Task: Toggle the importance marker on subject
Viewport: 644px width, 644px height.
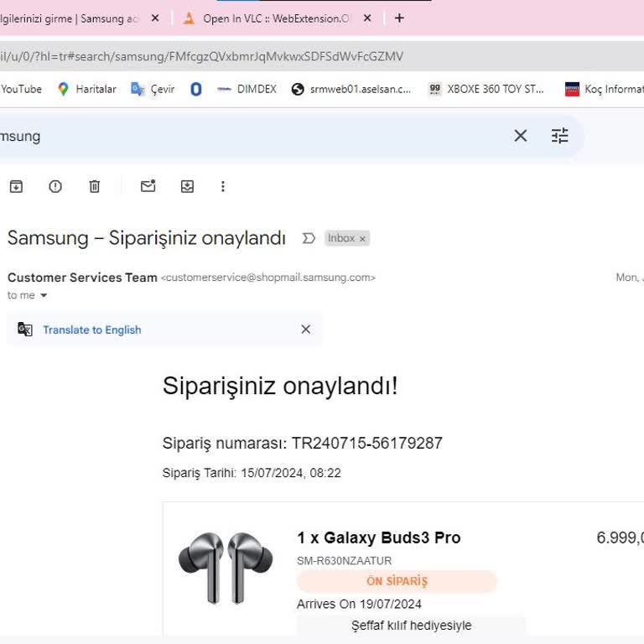Action: pyautogui.click(x=309, y=238)
